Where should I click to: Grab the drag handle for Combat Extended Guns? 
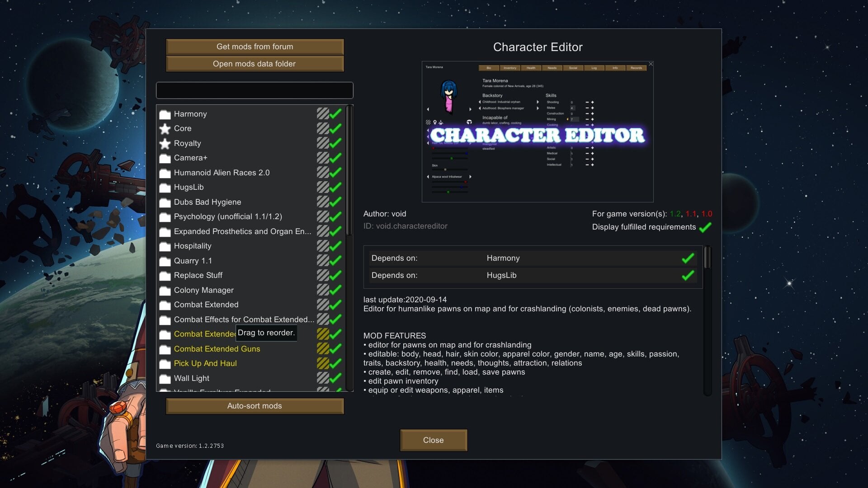[323, 349]
